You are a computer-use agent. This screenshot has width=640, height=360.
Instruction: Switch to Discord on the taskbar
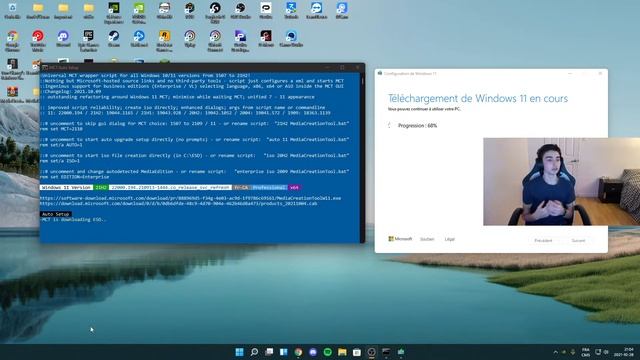tap(313, 352)
